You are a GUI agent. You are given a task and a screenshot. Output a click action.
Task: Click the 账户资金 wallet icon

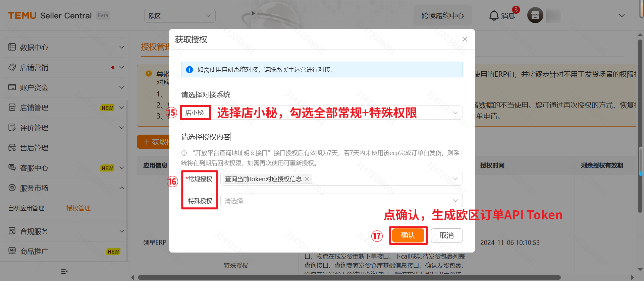(12, 87)
